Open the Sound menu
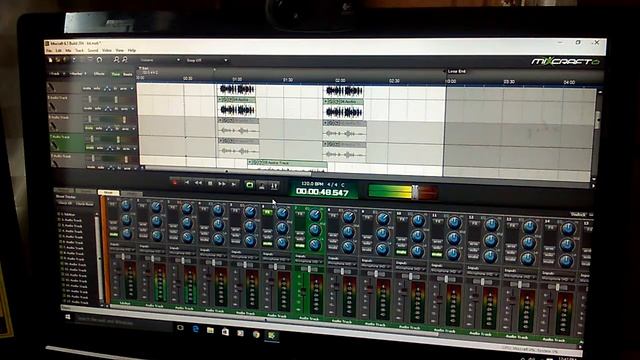Screen dimensions: 640x360 pyautogui.click(x=93, y=50)
